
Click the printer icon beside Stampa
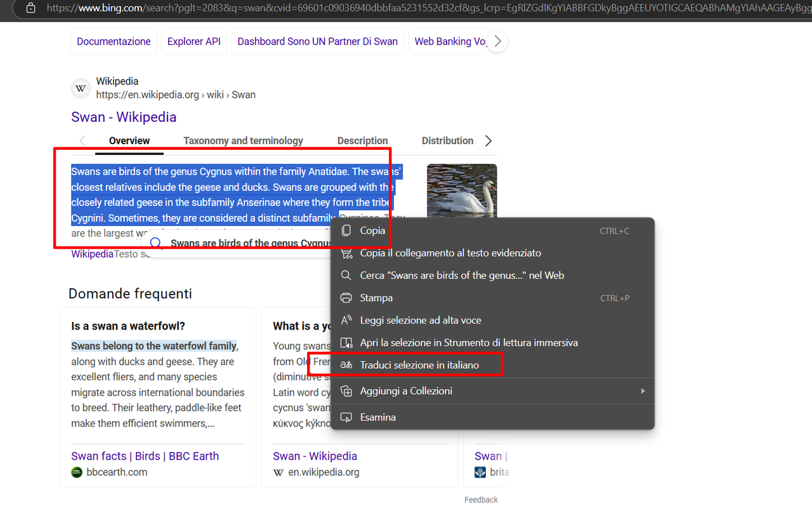[x=346, y=298]
